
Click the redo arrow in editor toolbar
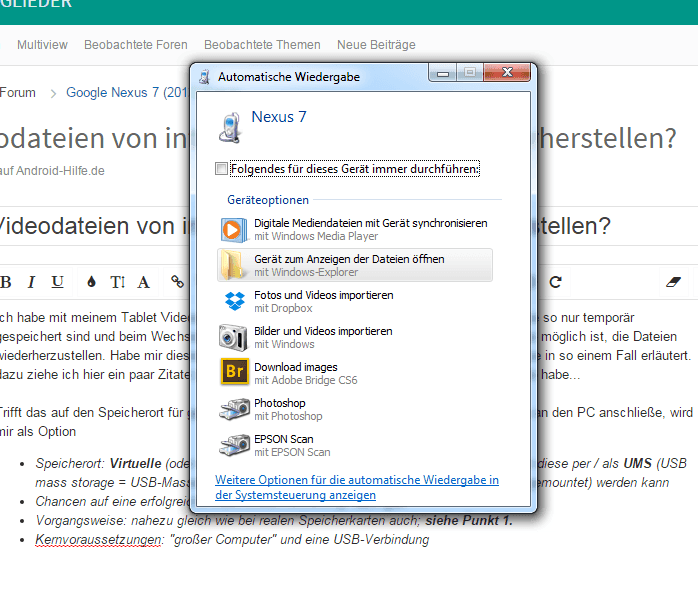click(555, 282)
